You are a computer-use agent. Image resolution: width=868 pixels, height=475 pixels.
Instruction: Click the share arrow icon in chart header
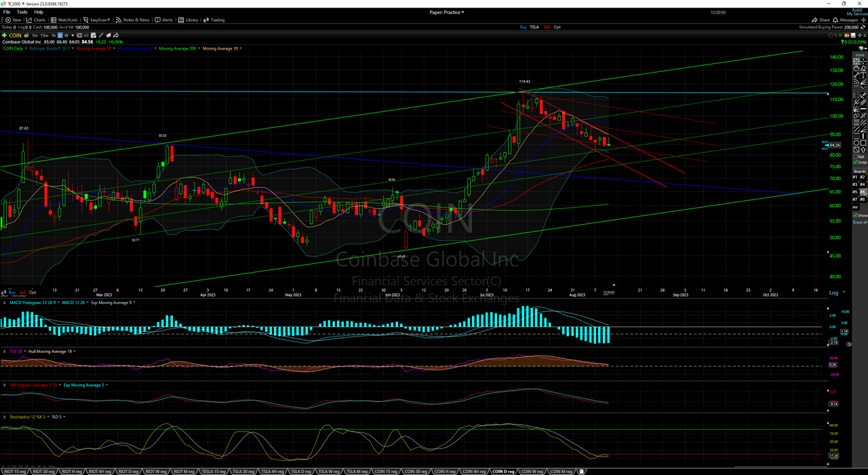pyautogui.click(x=116, y=35)
